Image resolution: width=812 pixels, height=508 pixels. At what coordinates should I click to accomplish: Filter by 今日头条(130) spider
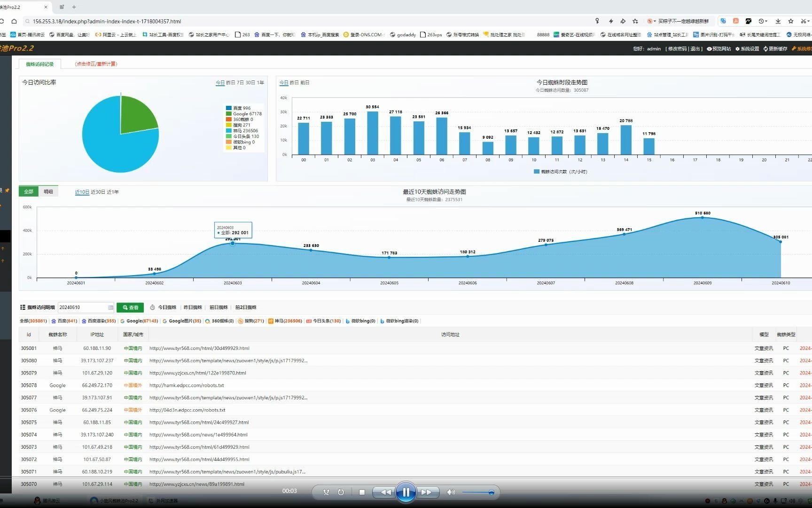coord(323,321)
